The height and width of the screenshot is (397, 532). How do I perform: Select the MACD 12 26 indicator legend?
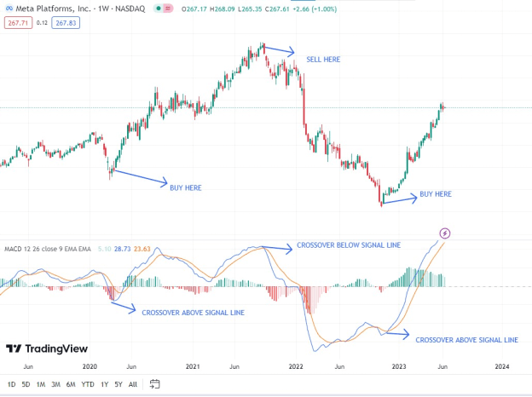tap(48, 249)
